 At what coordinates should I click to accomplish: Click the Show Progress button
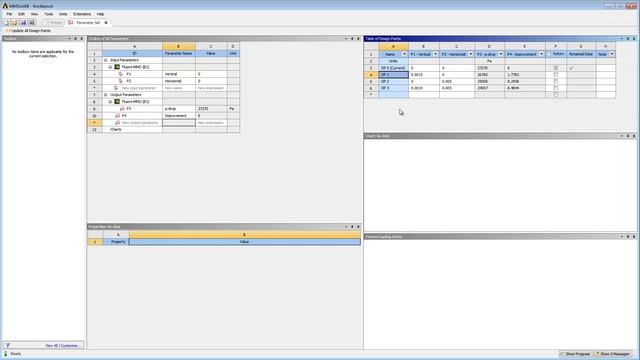click(576, 354)
